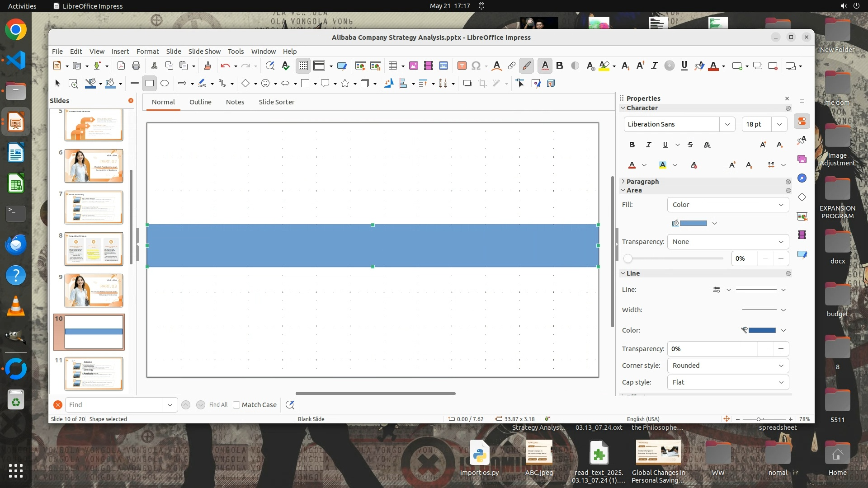Open the sidebar Gallery deck
The height and width of the screenshot is (488, 868).
[802, 159]
